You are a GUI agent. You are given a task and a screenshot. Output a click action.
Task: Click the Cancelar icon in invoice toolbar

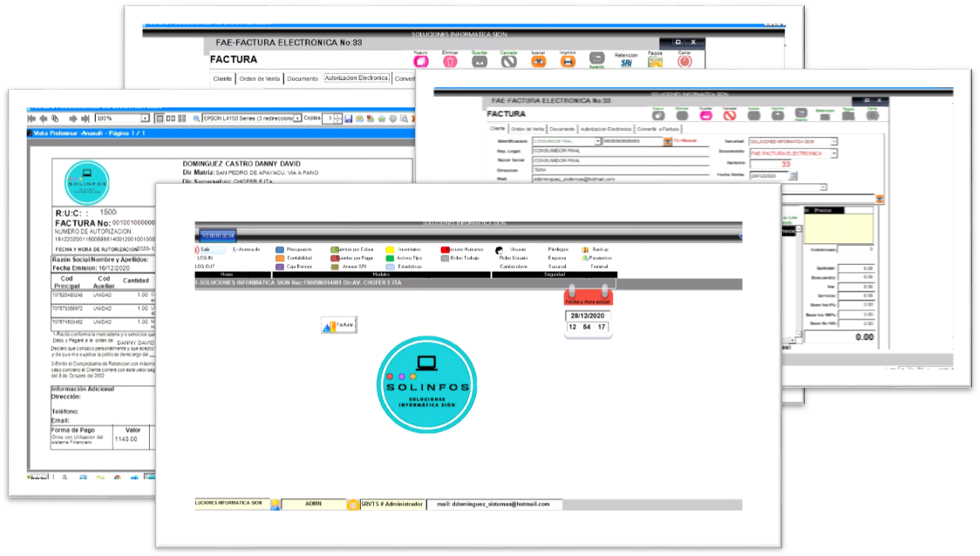pos(509,61)
